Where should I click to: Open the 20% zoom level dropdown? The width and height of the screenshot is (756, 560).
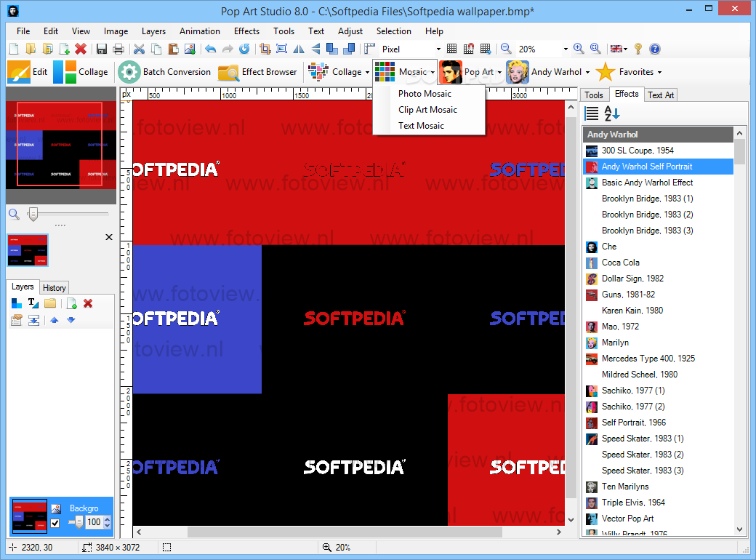[x=566, y=49]
